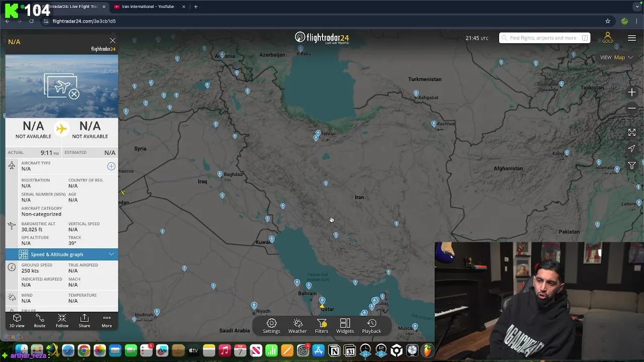The height and width of the screenshot is (362, 644).
Task: Open a new browser tab
Action: pyautogui.click(x=196, y=7)
